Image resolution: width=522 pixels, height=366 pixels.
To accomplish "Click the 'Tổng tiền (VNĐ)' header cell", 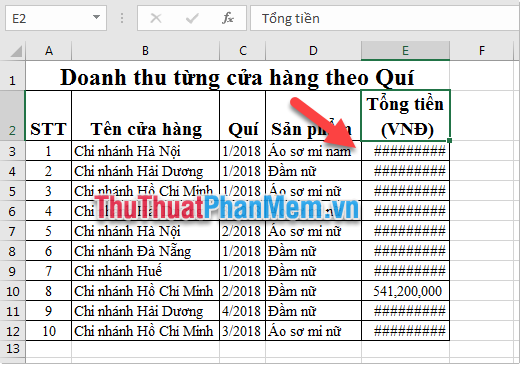I will coord(405,115).
